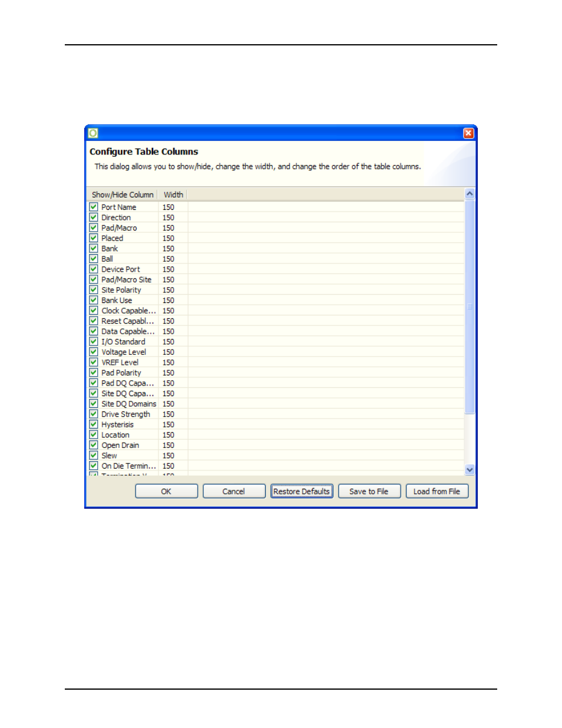Toggle the Open Drain checkbox
The height and width of the screenshot is (728, 562).
coord(94,445)
